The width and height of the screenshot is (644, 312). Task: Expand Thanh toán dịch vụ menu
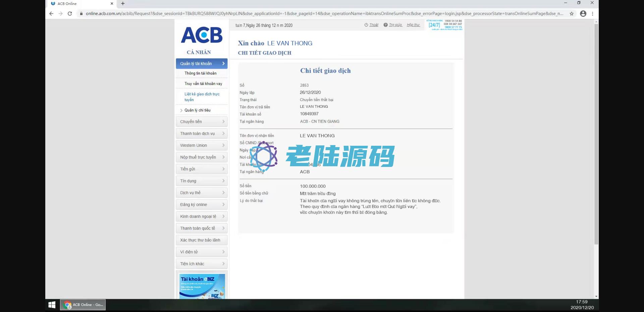coord(202,133)
